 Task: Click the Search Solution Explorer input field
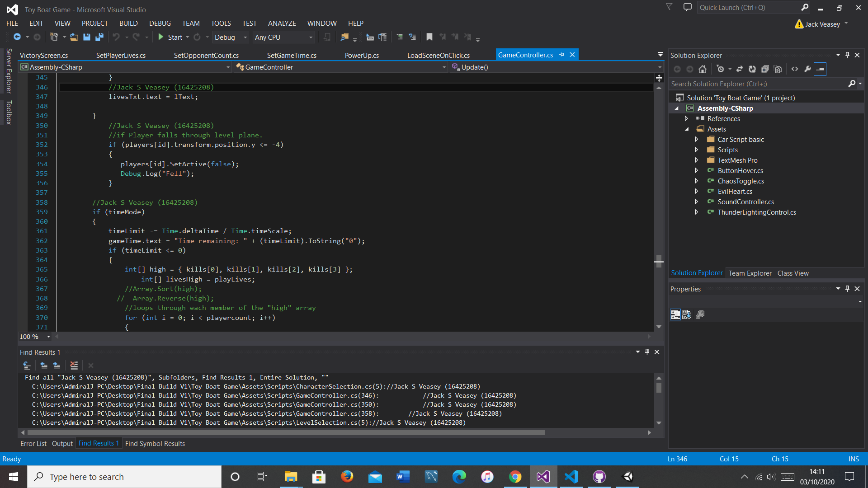pyautogui.click(x=759, y=84)
